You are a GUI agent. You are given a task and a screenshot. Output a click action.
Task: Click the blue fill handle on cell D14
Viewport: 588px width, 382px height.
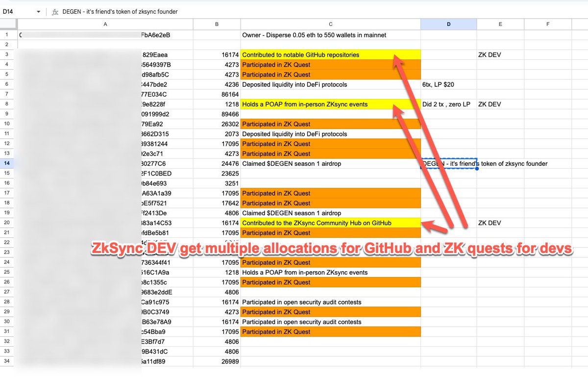pos(475,168)
